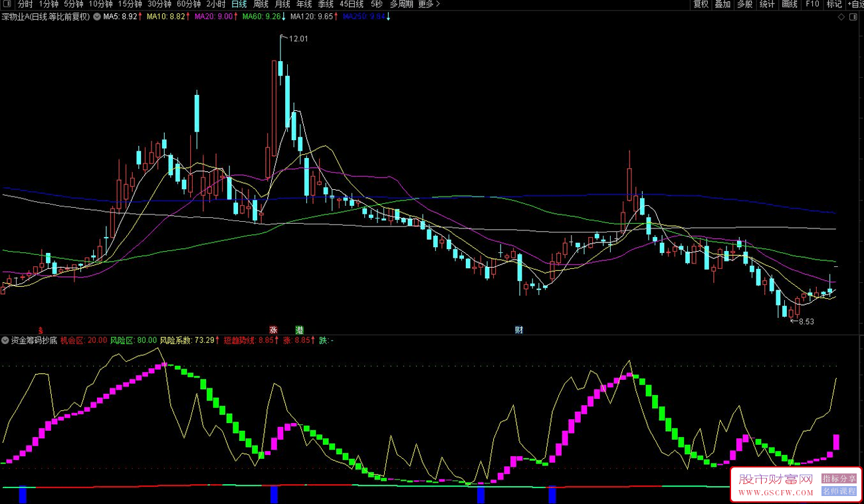The image size is (864, 504).
Task: Switch to 分时 period tab
Action: pyautogui.click(x=25, y=4)
